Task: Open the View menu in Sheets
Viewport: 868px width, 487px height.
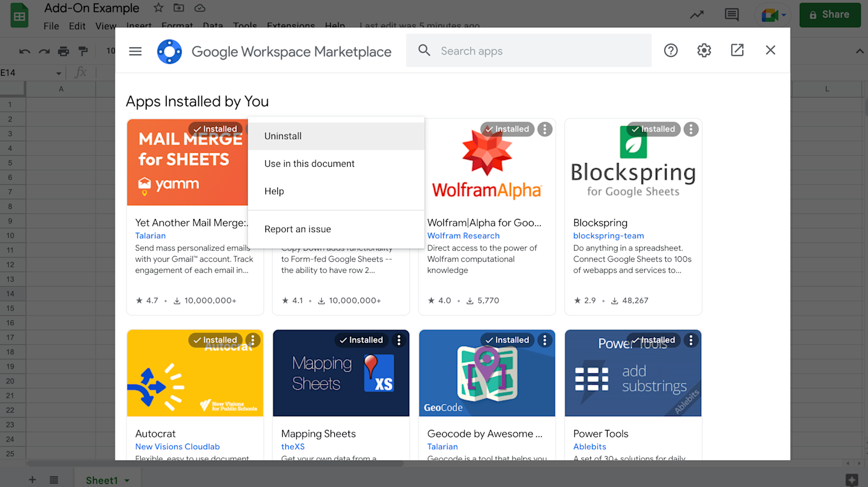Action: (106, 26)
